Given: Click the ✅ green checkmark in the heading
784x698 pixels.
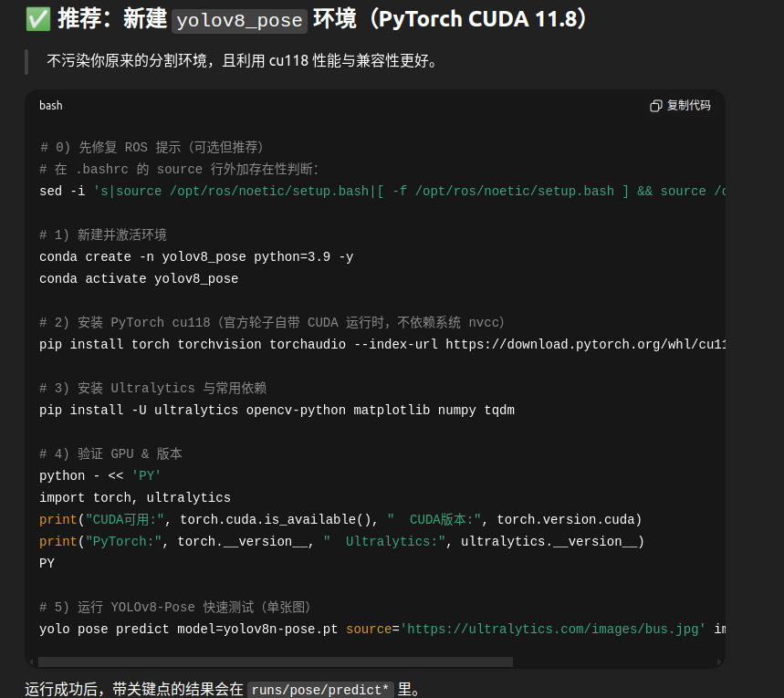Looking at the screenshot, I should [37, 18].
